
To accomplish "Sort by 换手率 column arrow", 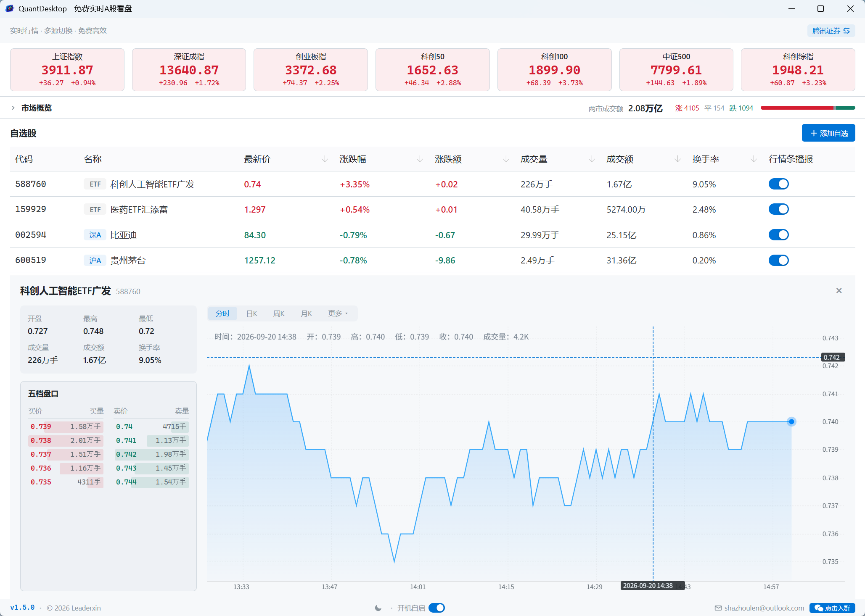I will click(x=754, y=159).
